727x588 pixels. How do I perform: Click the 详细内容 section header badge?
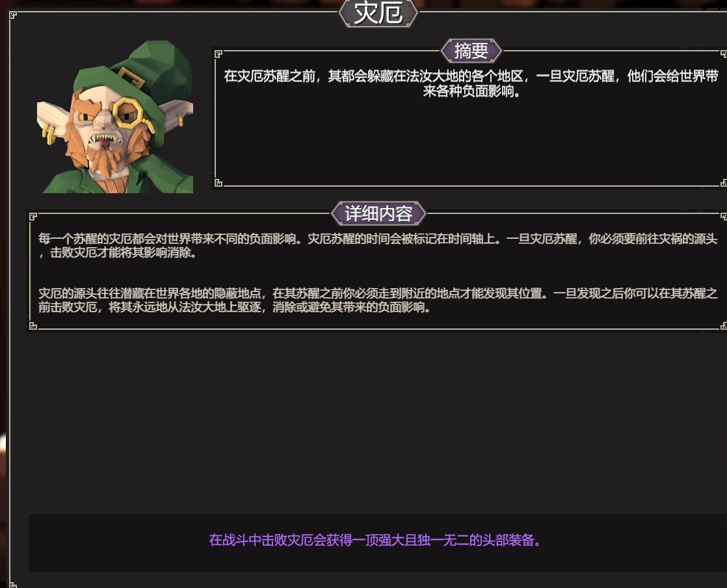coord(378,214)
